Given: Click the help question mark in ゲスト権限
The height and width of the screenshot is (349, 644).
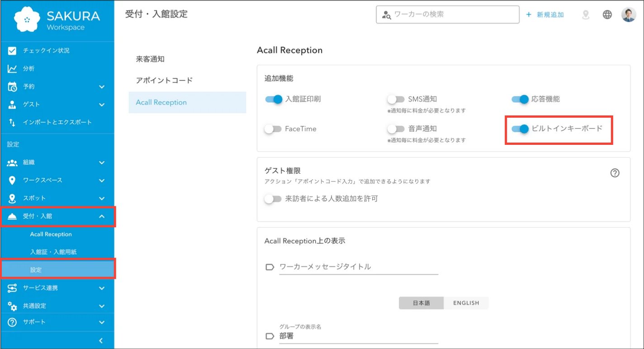Looking at the screenshot, I should click(x=615, y=173).
